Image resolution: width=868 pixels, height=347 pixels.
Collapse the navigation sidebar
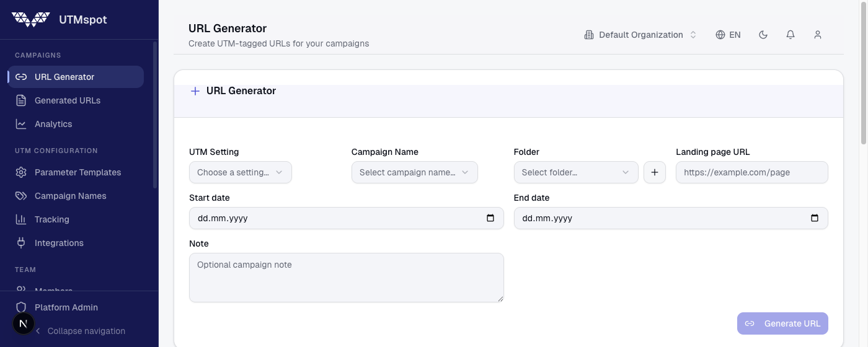pos(81,331)
